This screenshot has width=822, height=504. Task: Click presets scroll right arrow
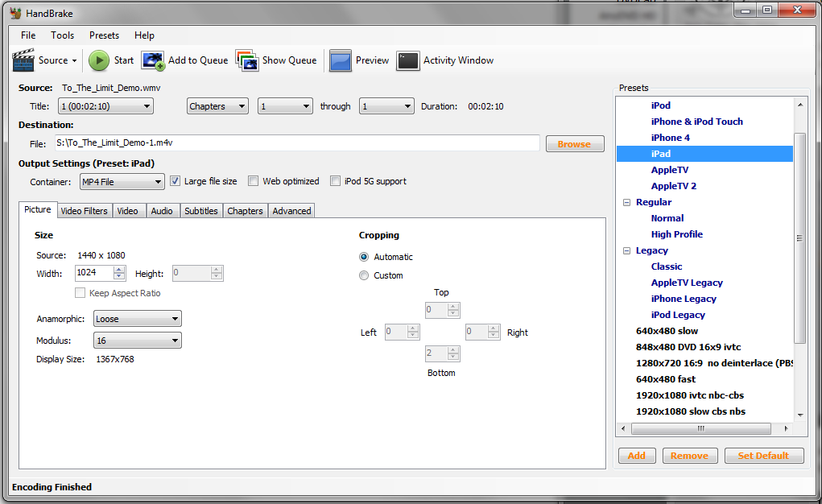[x=786, y=429]
